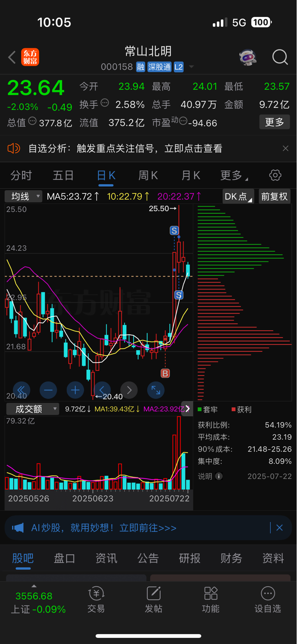Tap the 获利 red legend entry

click(241, 409)
